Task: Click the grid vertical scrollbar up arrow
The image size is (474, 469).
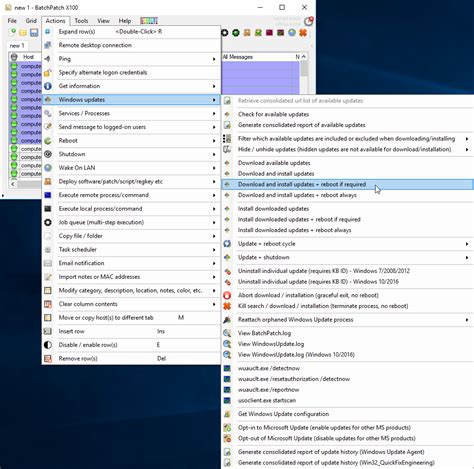Action: point(304,57)
